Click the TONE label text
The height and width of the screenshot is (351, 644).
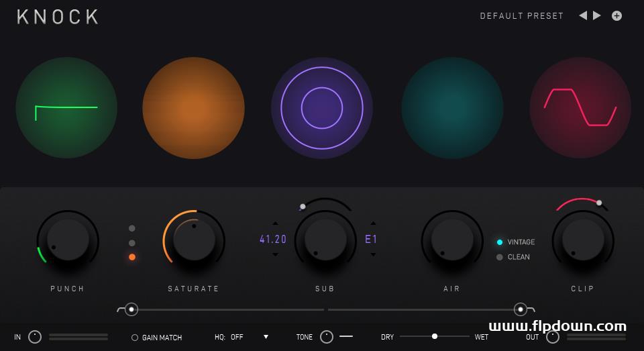click(305, 337)
